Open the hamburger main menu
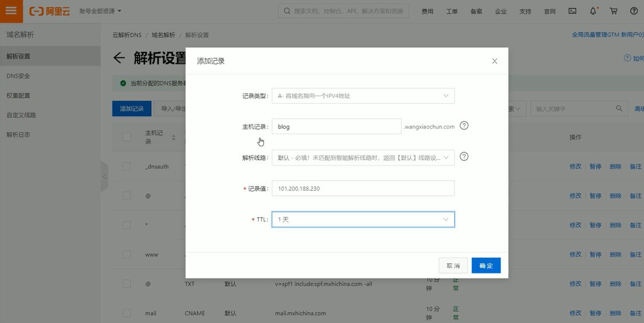 pos(11,11)
